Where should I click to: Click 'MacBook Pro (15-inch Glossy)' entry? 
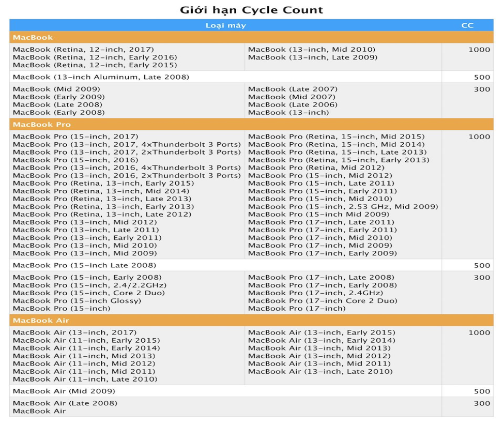pyautogui.click(x=77, y=301)
